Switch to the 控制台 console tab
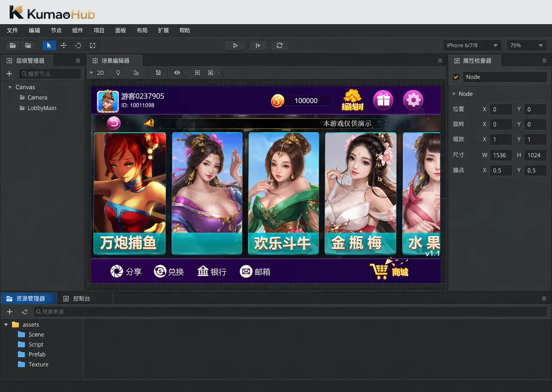 (x=77, y=298)
